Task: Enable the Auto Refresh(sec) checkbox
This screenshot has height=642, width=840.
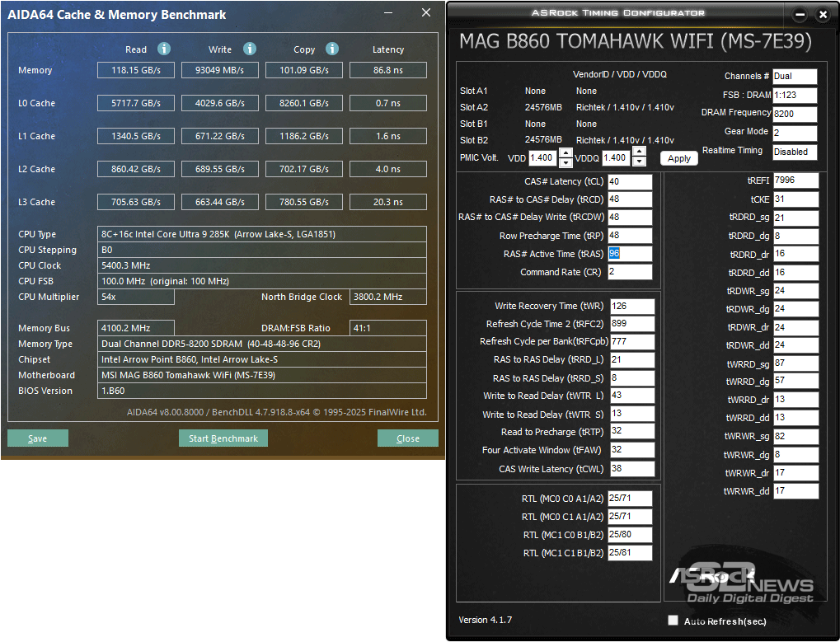Action: 673,620
